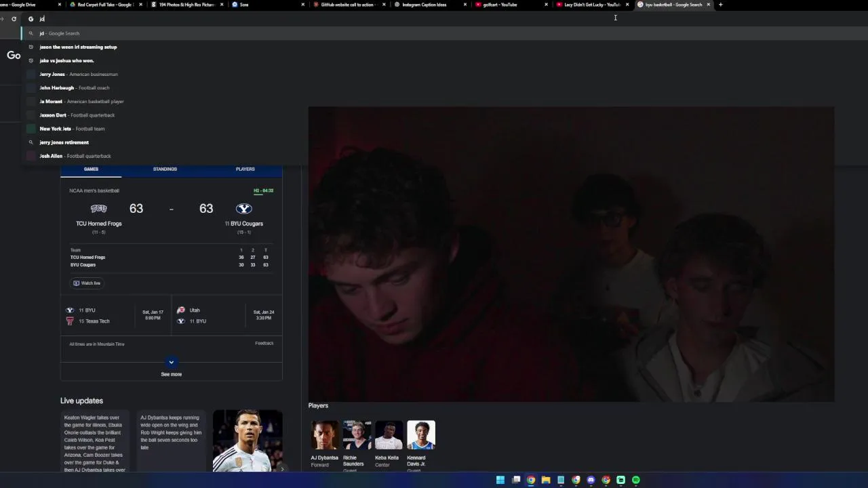868x488 pixels.
Task: Switch to the STANDINGS tab
Action: [x=165, y=169]
